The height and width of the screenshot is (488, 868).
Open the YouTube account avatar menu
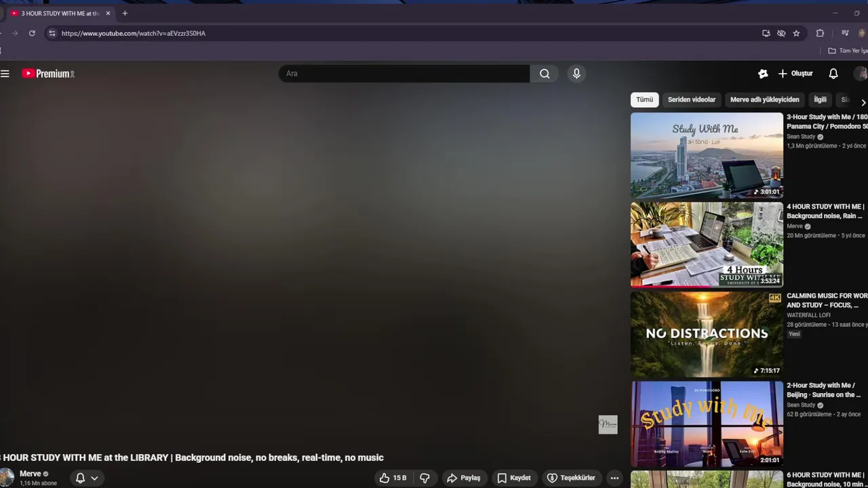click(861, 74)
